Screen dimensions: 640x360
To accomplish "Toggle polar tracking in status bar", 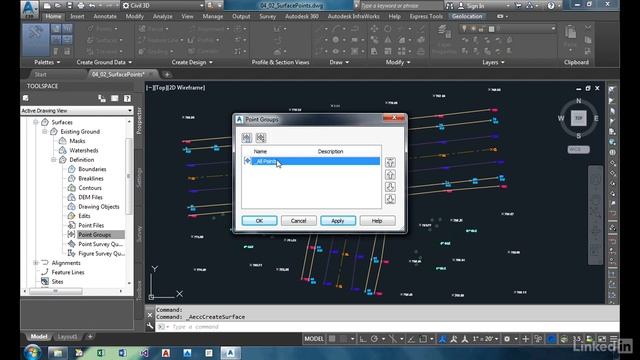I will 374,339.
